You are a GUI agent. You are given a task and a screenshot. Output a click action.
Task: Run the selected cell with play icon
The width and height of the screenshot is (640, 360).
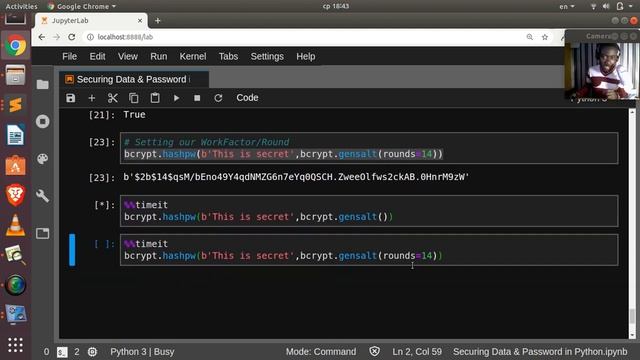pos(176,98)
